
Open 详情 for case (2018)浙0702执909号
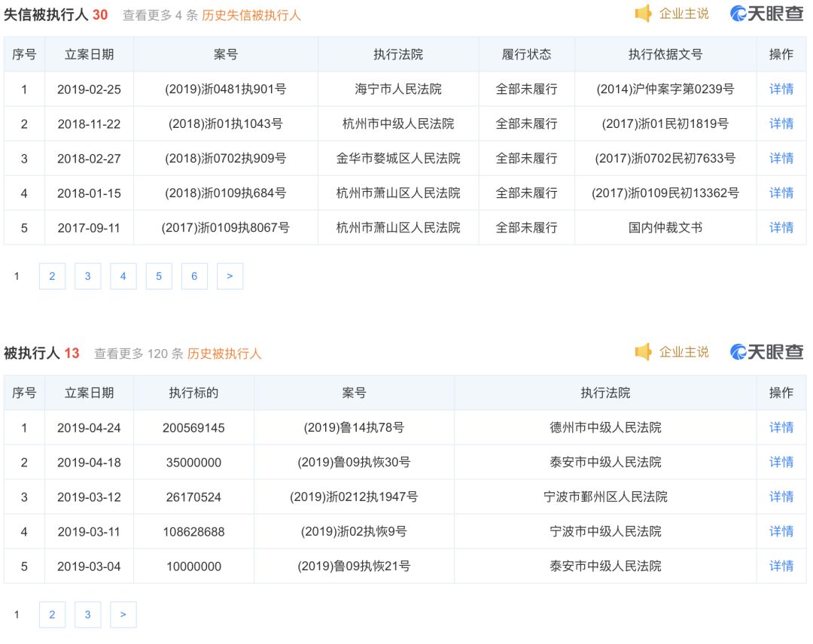781,159
